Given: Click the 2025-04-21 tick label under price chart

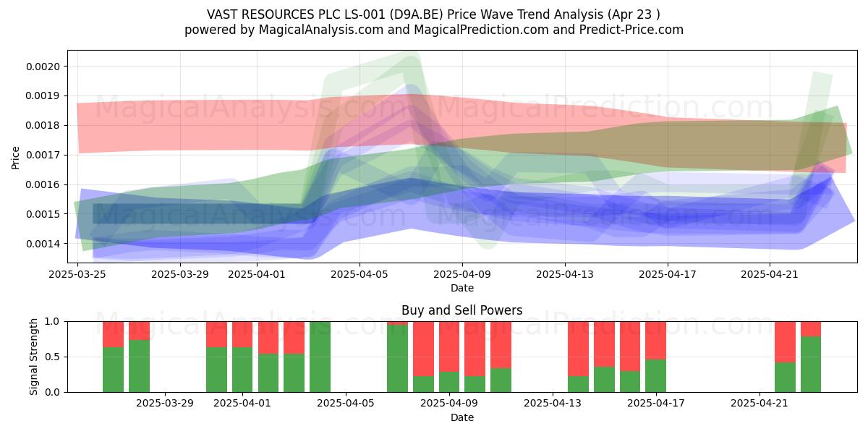Looking at the screenshot, I should (768, 275).
